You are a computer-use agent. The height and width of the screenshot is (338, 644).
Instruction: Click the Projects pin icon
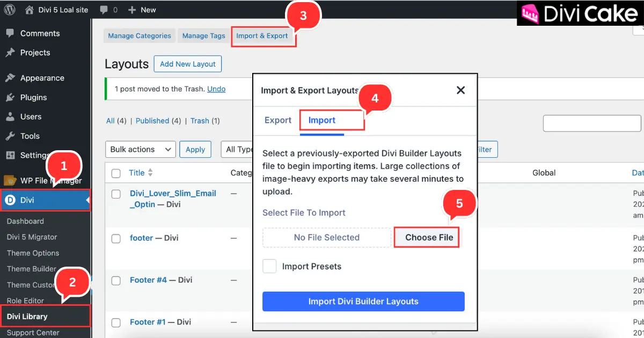[10, 53]
